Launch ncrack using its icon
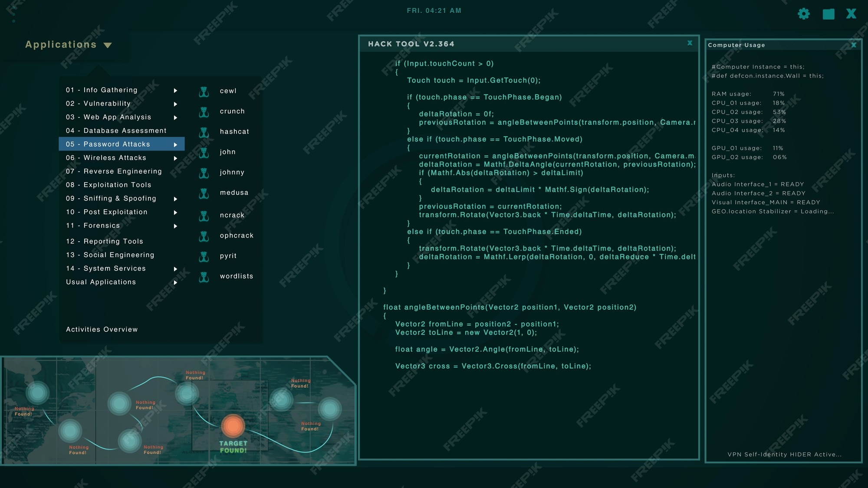The image size is (868, 488). click(204, 215)
